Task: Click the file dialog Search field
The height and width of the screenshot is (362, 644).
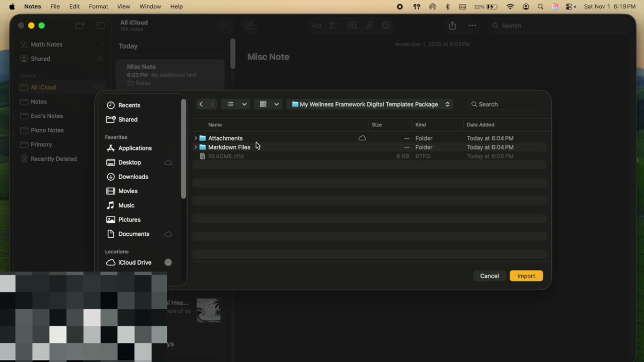Action: 505,104
